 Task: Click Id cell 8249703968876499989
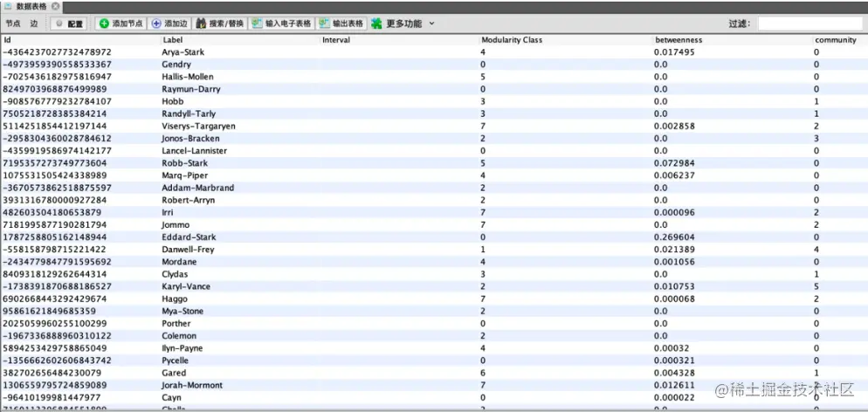click(57, 89)
